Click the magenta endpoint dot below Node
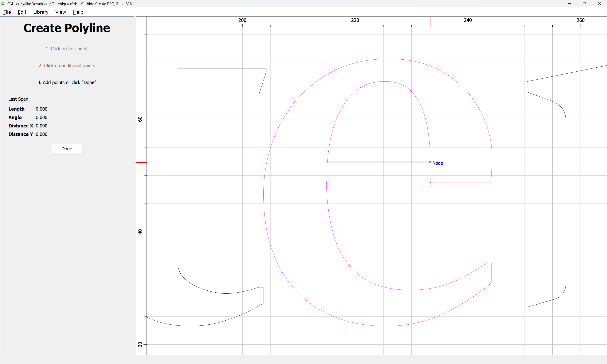This screenshot has width=607, height=364. click(x=430, y=182)
